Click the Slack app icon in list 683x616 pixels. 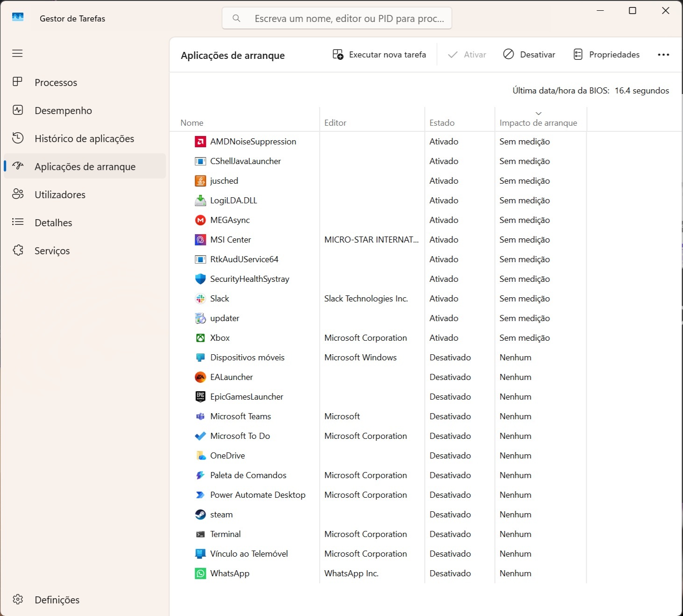(200, 299)
